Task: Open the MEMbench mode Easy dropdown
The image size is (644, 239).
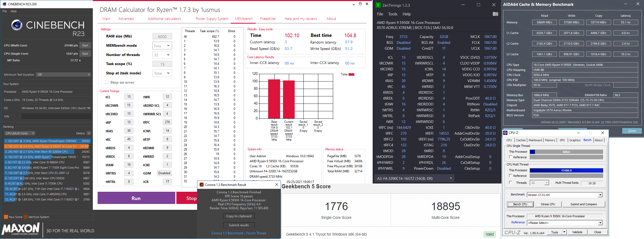Action: [162, 46]
